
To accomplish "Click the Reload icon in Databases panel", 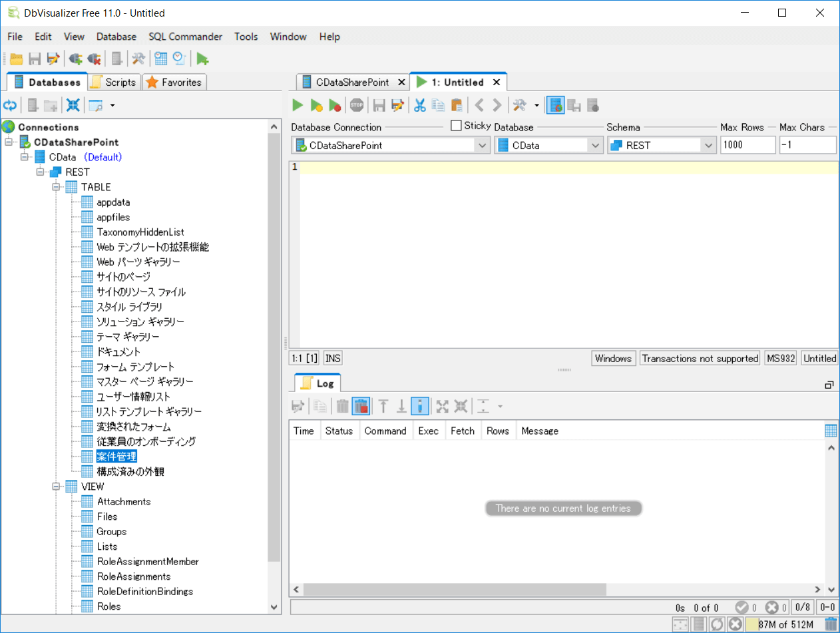I will (x=10, y=105).
